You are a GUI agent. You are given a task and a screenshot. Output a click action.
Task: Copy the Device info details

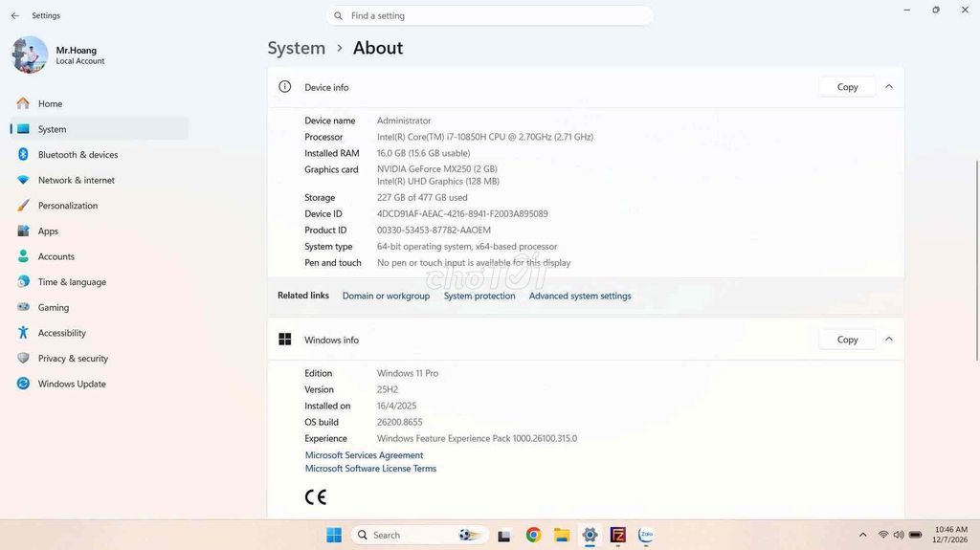pyautogui.click(x=847, y=87)
